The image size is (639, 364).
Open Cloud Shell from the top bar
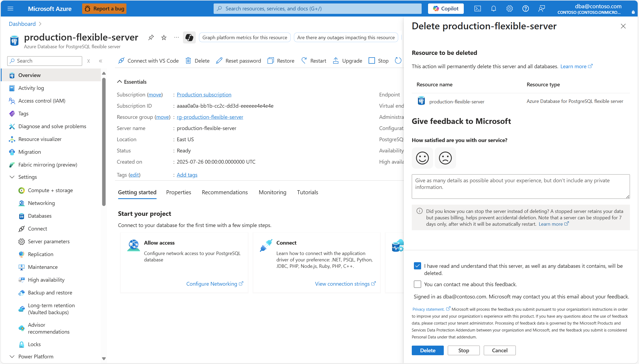(477, 9)
